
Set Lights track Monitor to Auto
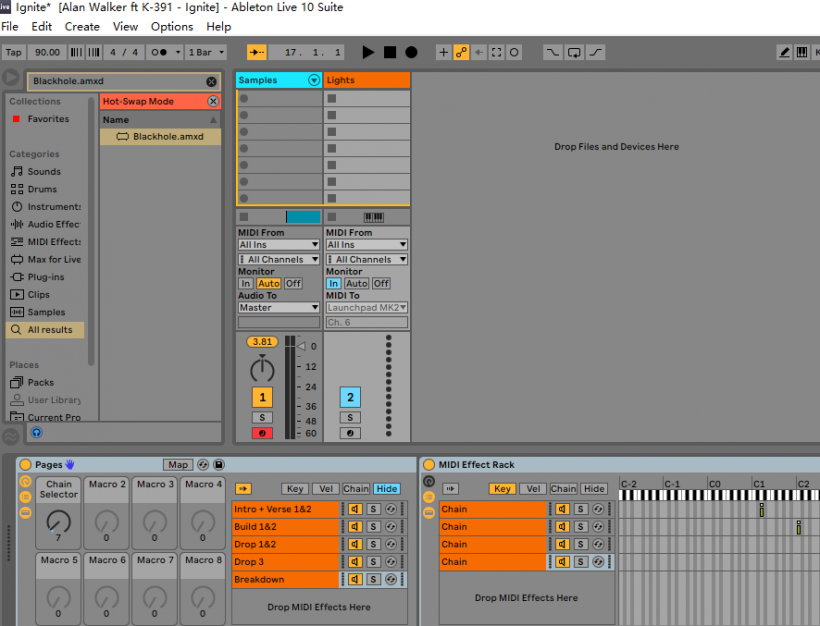356,283
